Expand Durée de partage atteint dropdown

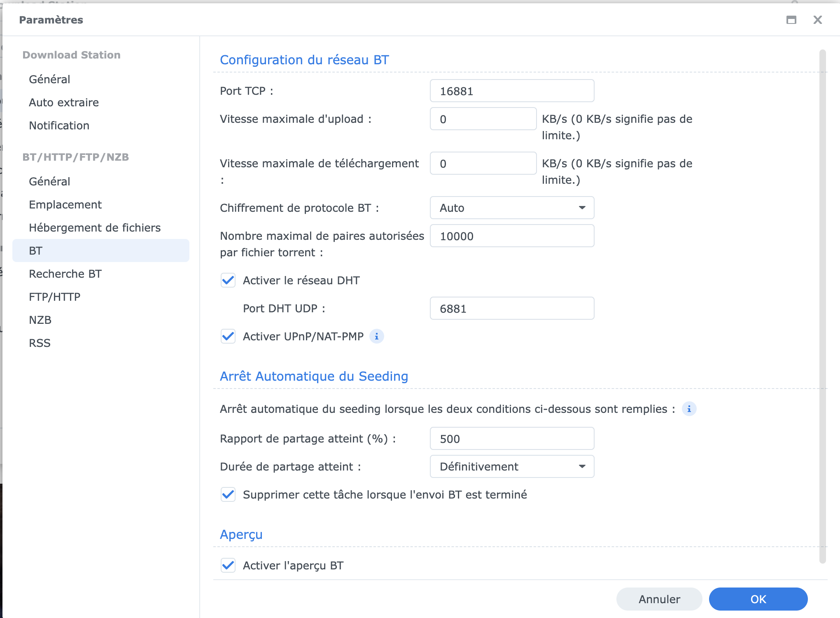click(x=511, y=467)
